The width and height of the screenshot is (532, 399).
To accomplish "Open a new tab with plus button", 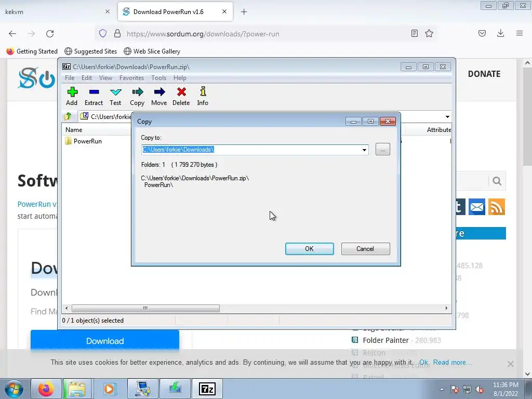I will coord(244,12).
